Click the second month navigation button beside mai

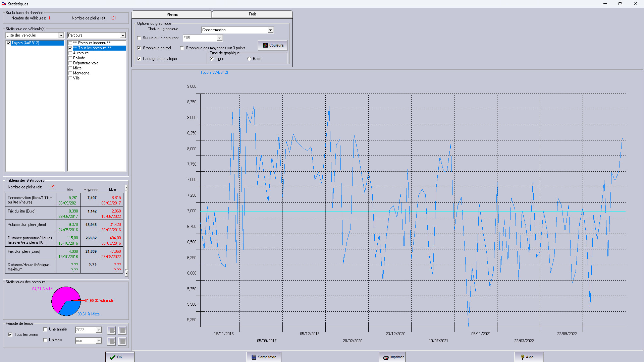coord(122,341)
